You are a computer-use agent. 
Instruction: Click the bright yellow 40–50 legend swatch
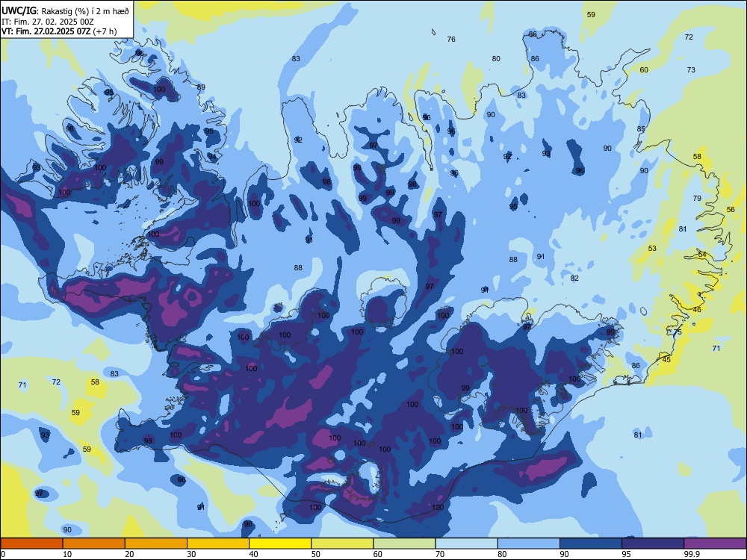click(280, 544)
